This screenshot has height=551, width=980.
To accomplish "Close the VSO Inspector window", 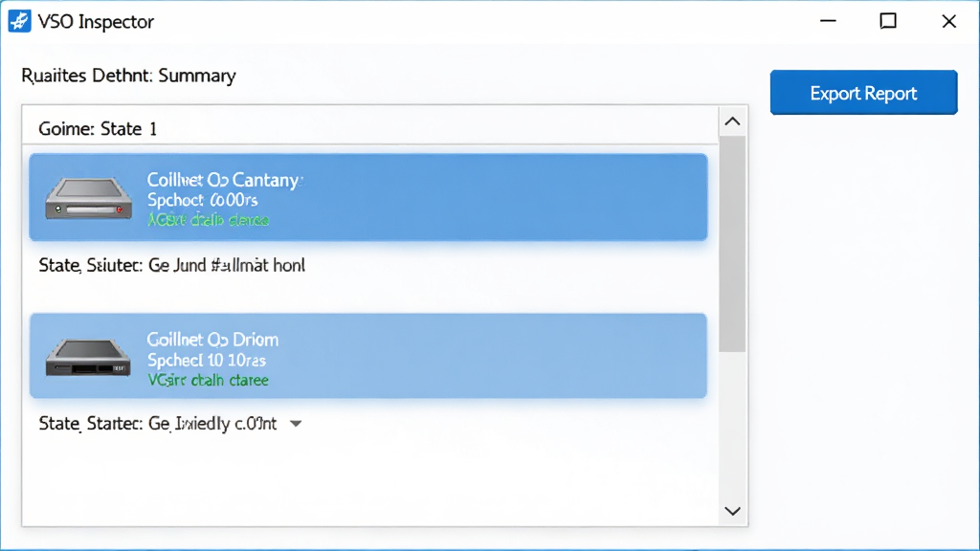I will pos(948,21).
